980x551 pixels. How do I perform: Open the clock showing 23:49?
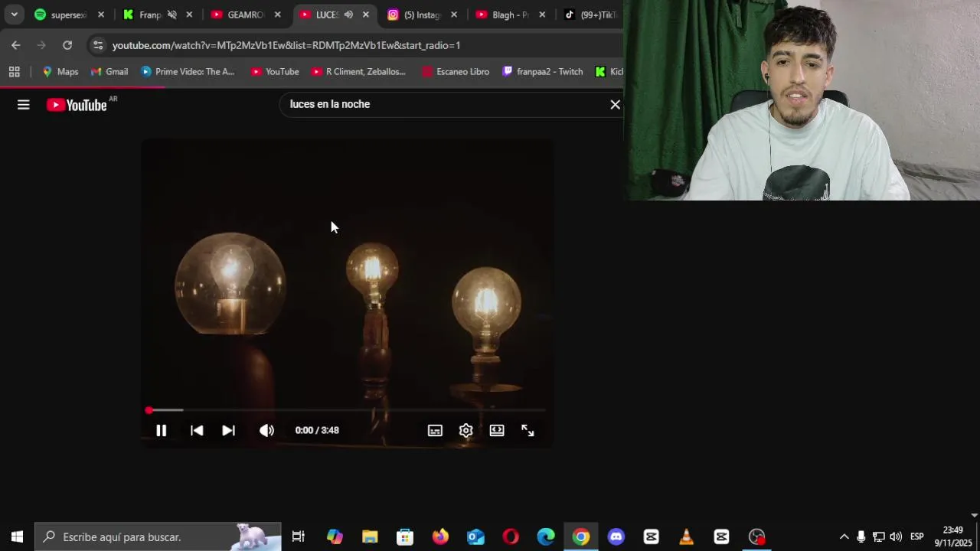[953, 536]
